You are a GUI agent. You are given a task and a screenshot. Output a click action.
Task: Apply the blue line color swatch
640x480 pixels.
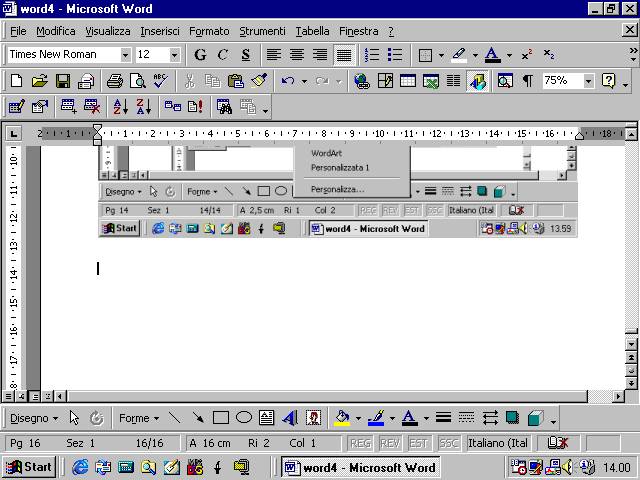click(x=376, y=418)
